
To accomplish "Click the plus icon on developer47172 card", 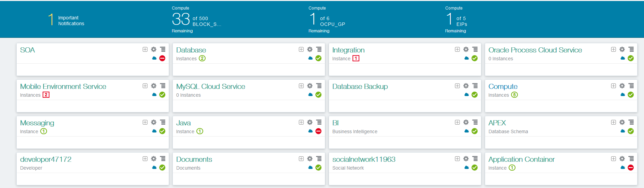I will (145, 159).
